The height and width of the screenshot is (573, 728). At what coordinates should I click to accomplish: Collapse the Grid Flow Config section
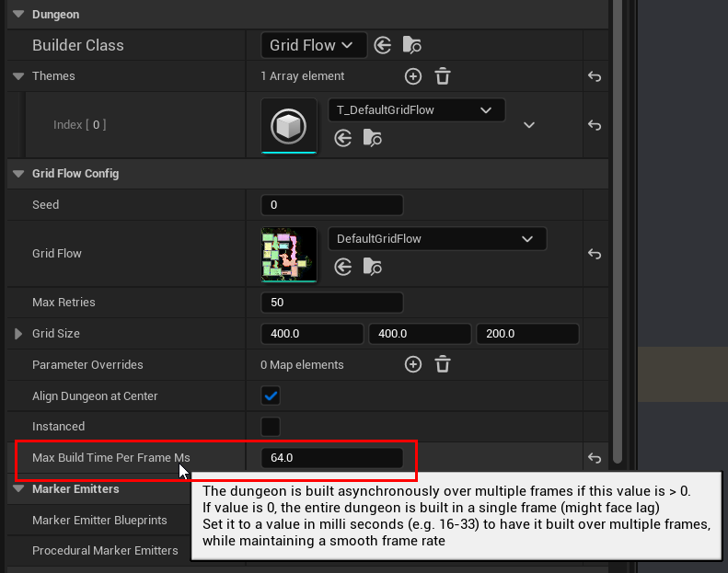[18, 174]
